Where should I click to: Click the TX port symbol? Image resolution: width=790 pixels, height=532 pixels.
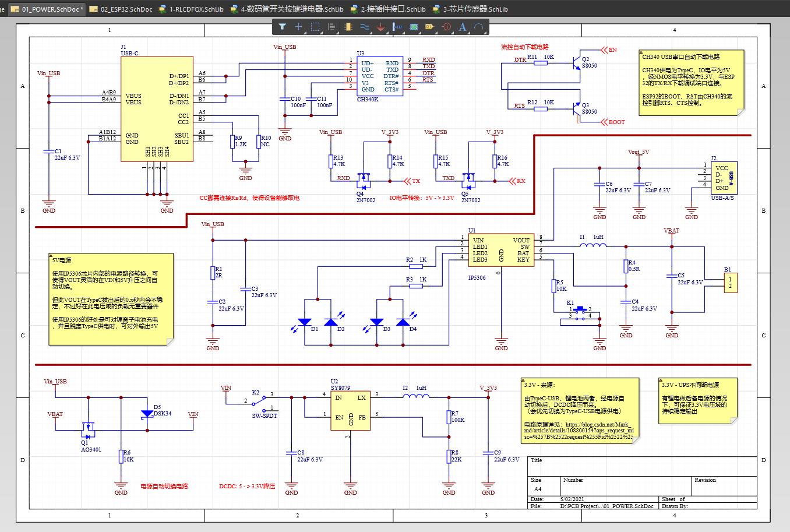tap(412, 181)
